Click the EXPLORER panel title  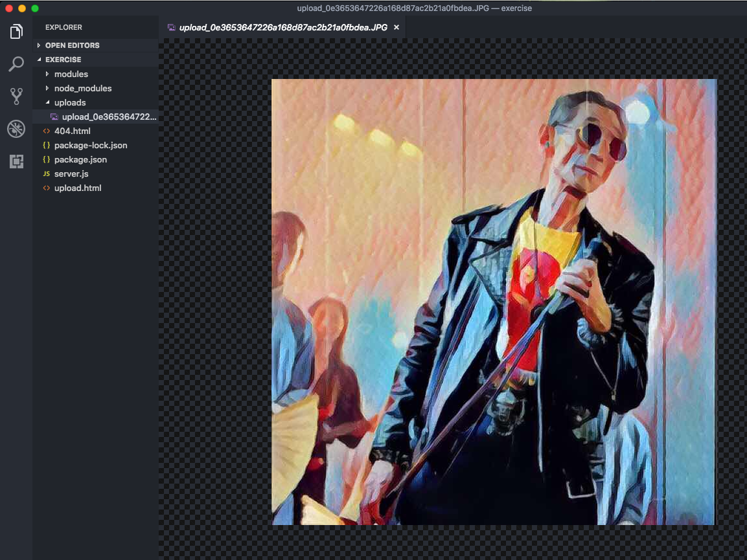64,28
